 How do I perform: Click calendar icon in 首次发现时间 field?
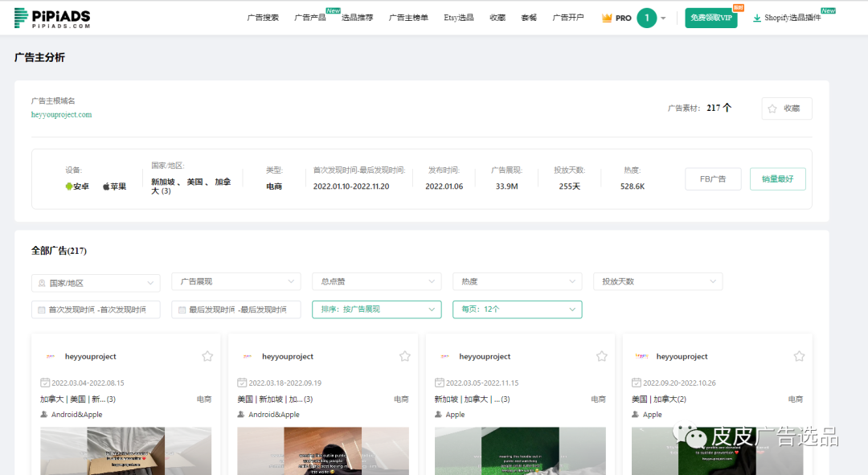point(42,310)
